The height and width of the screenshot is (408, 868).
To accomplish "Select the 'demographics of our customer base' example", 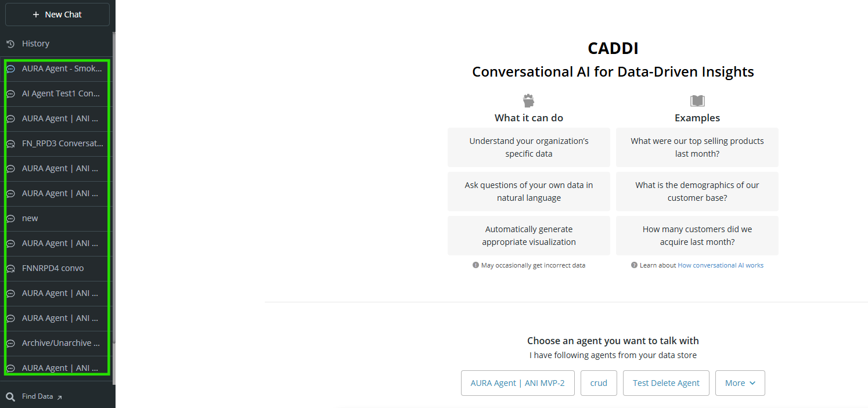I will (697, 192).
